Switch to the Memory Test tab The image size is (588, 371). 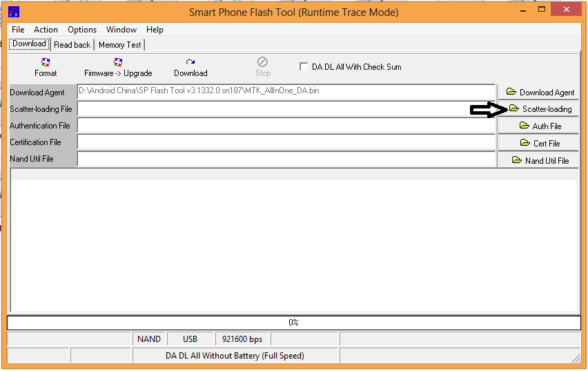[x=119, y=45]
